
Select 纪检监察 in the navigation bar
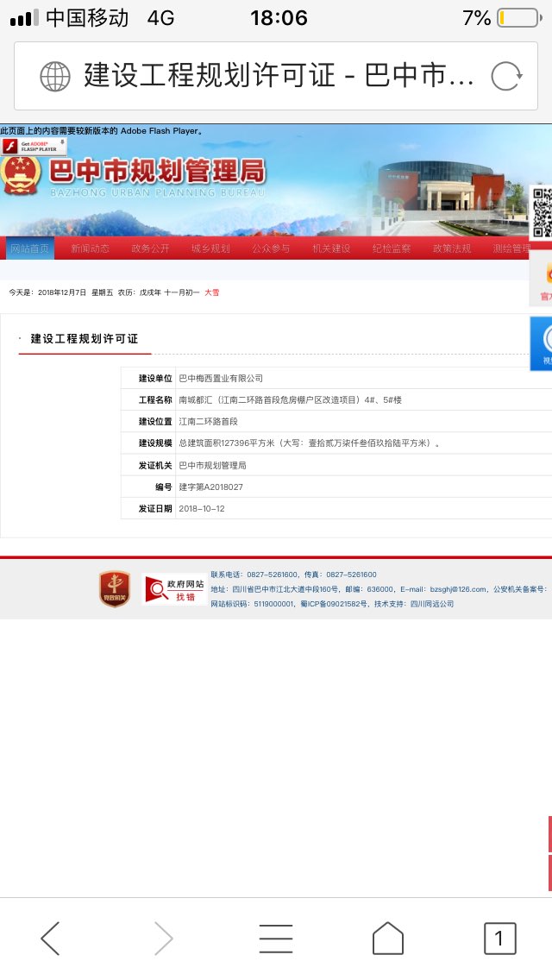(x=392, y=248)
